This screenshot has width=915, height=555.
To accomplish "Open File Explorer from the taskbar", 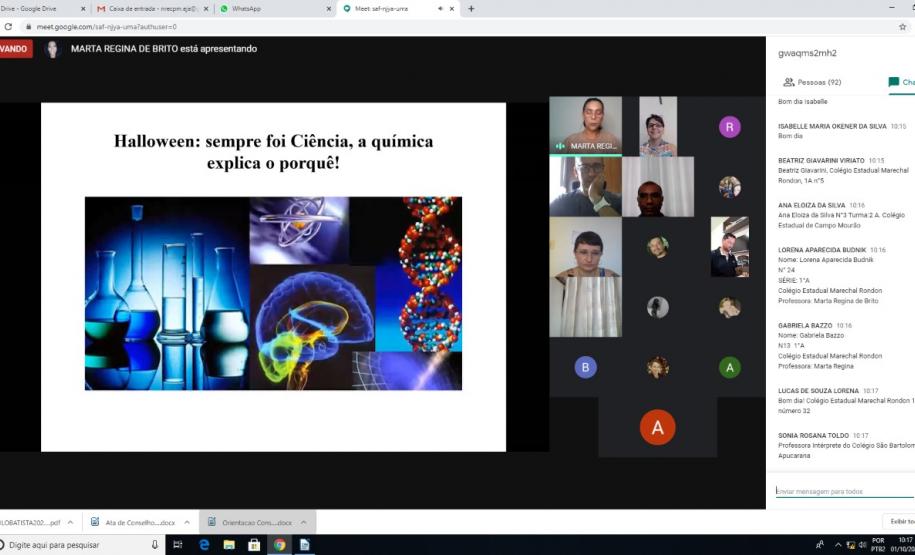I will [x=229, y=544].
